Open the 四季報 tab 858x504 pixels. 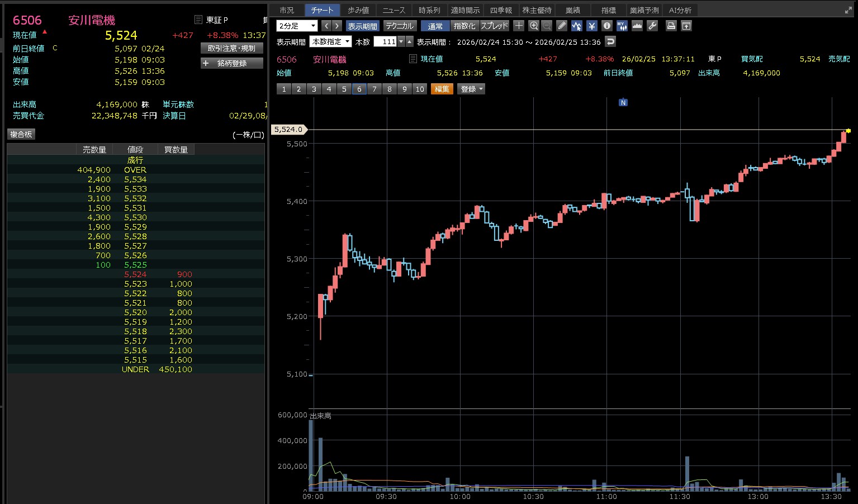pos(500,10)
